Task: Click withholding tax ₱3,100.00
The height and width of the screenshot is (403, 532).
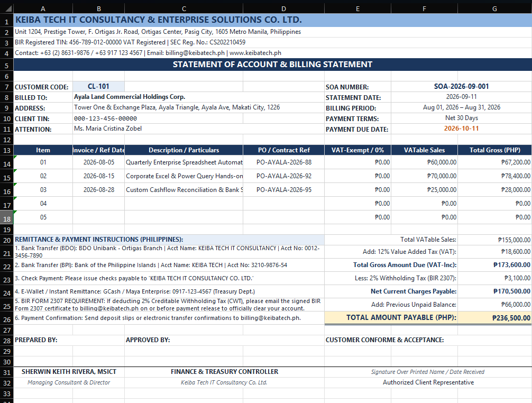Action: tap(494, 278)
